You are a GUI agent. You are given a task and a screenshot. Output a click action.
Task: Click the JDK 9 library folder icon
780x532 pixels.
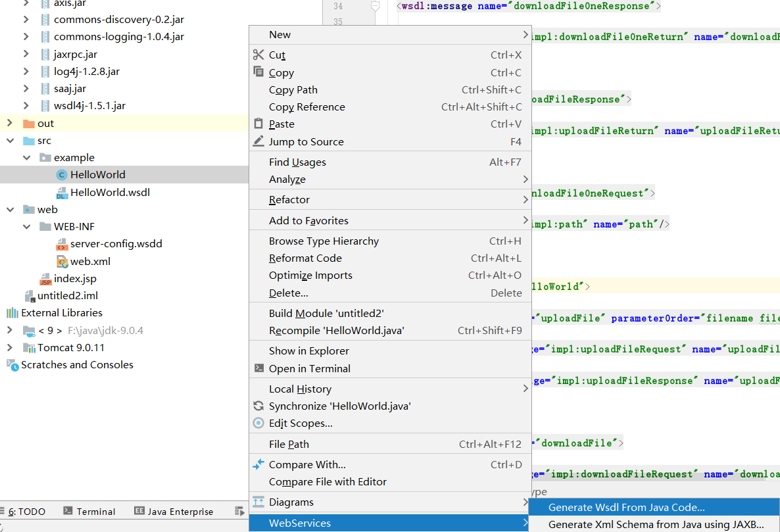pyautogui.click(x=30, y=331)
